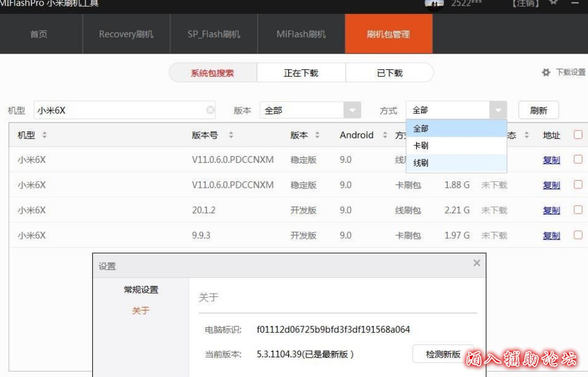Click the user avatar in title bar
The height and width of the screenshot is (377, 588).
coord(434,4)
